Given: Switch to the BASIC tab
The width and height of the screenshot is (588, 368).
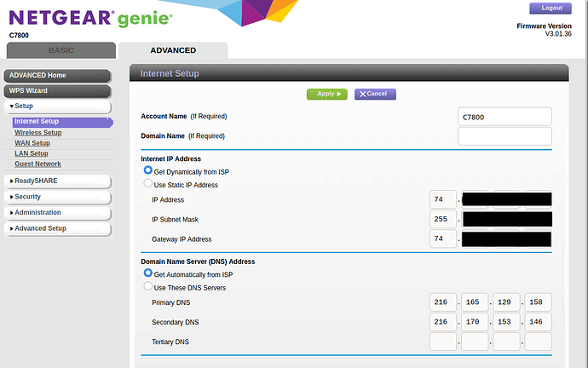Looking at the screenshot, I should pyautogui.click(x=61, y=50).
